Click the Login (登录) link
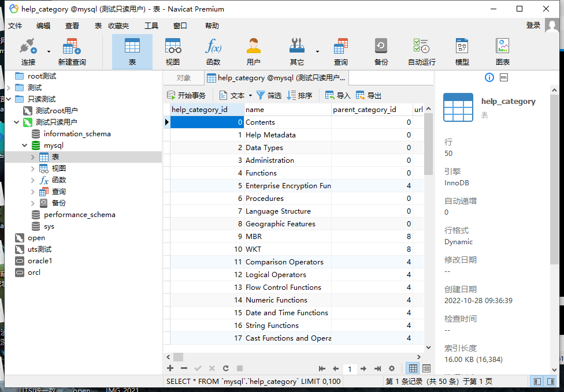 (533, 25)
